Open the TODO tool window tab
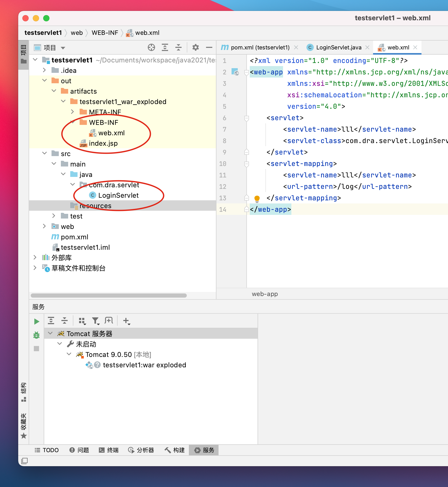Screen dimensions: 448x487 pyautogui.click(x=47, y=450)
